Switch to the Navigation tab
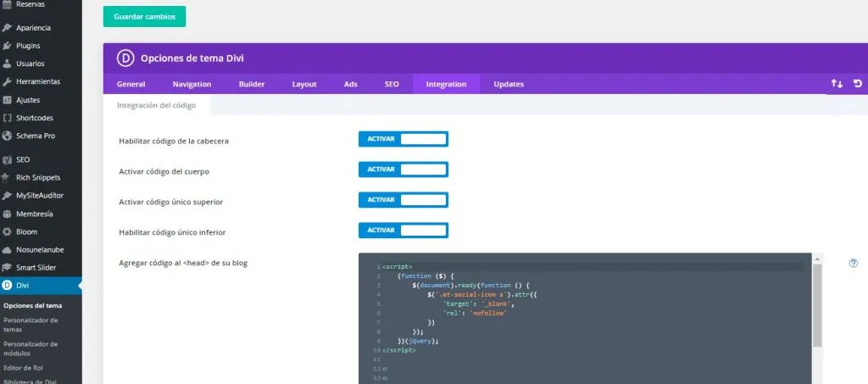 click(x=192, y=84)
